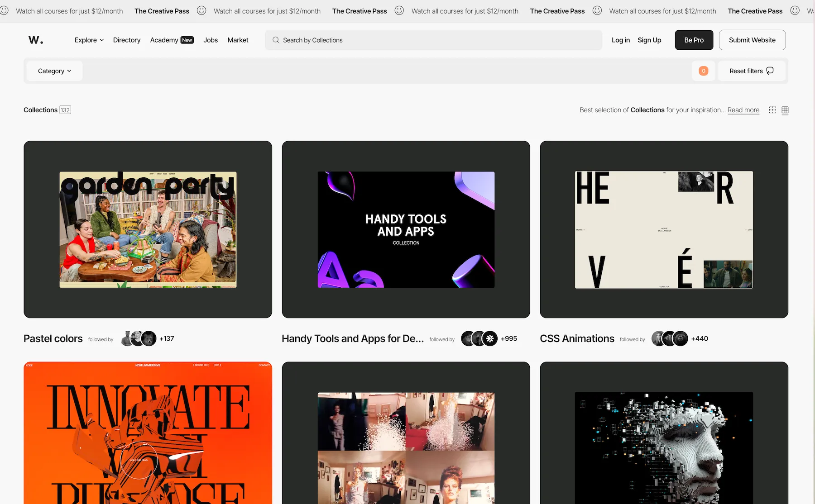
Task: Open the garden party collection thumbnail
Action: (148, 229)
